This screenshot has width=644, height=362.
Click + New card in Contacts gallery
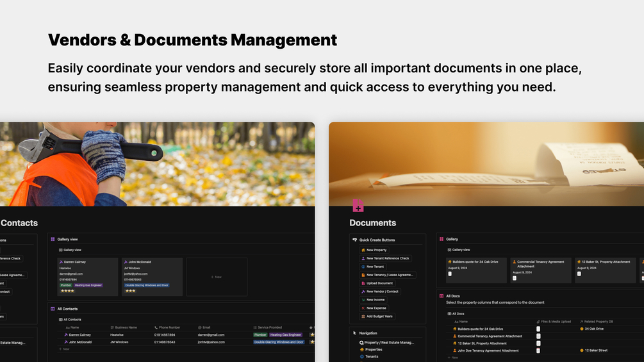[x=217, y=277]
